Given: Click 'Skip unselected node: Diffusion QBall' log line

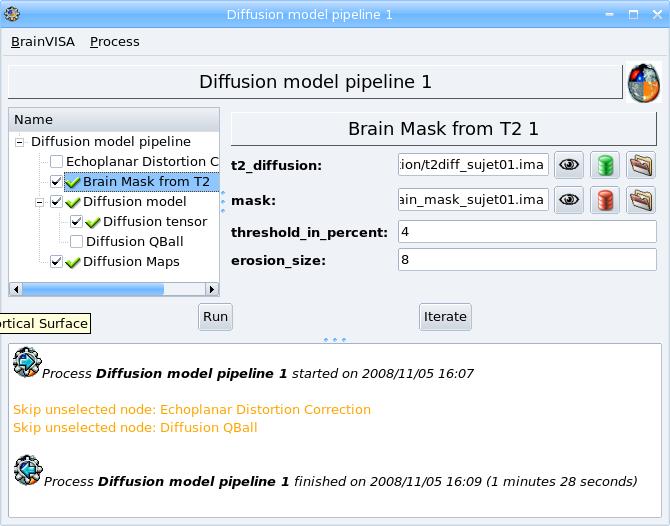Looking at the screenshot, I should (x=135, y=428).
